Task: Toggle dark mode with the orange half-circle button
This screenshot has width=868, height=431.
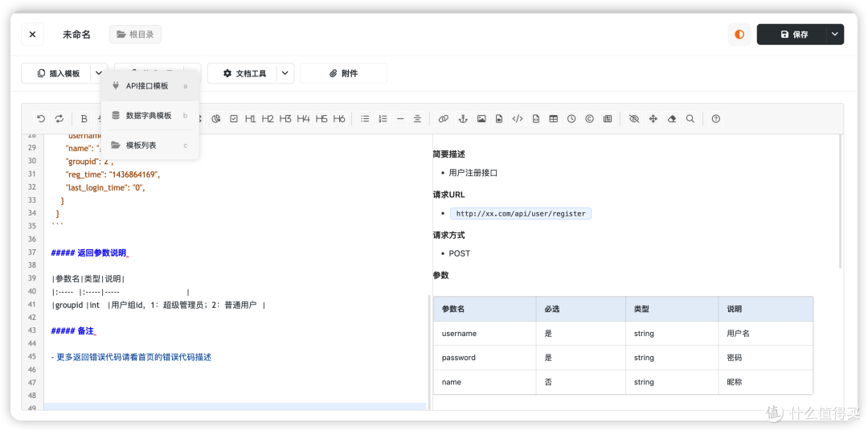Action: [x=739, y=35]
